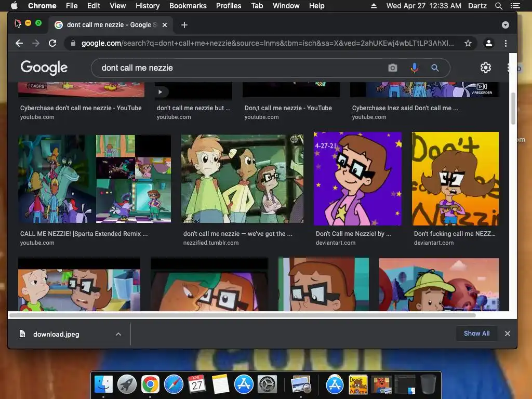Click the address bar URL
Viewport: 532px width, 399px height.
tap(268, 43)
